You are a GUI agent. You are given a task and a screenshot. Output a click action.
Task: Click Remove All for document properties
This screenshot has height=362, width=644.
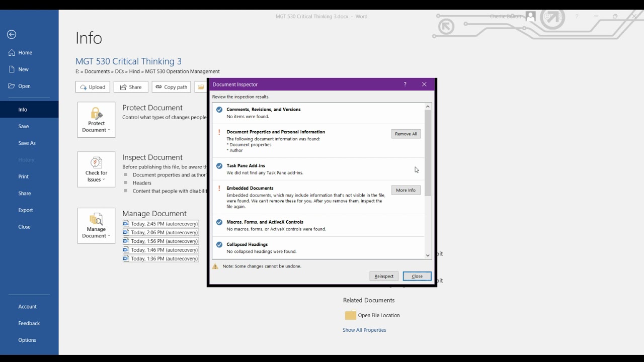pos(406,134)
